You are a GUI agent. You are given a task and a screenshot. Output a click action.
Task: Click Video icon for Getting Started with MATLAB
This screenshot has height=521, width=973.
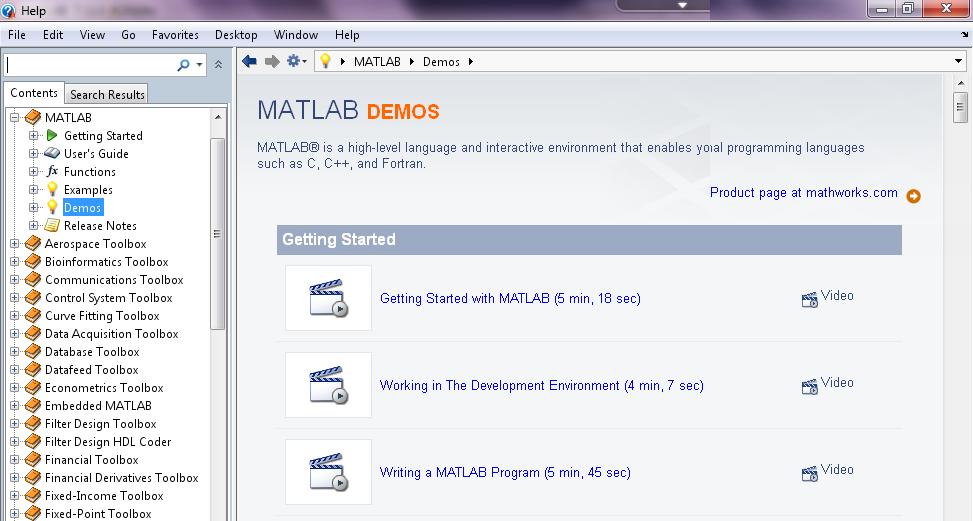tap(809, 300)
